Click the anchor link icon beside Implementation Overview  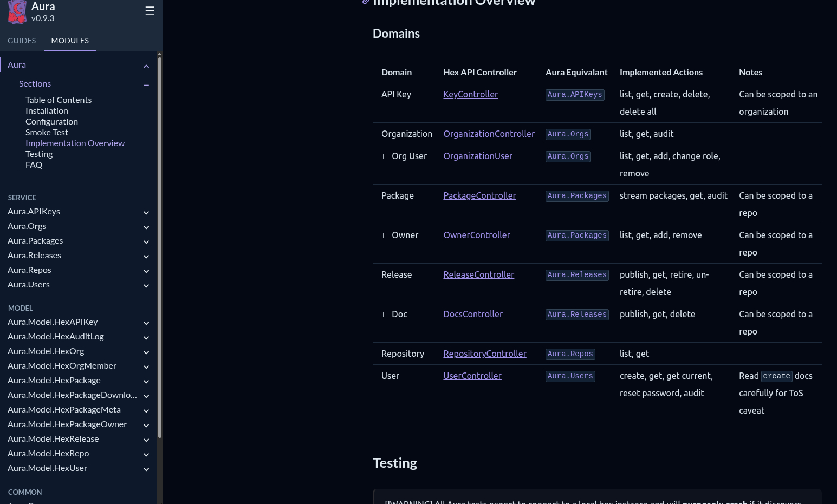click(x=366, y=2)
